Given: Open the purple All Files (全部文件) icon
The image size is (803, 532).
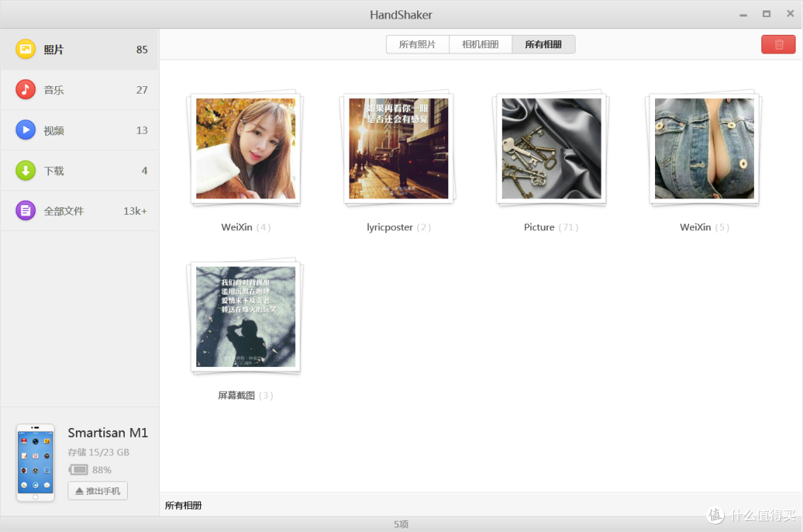Looking at the screenshot, I should [25, 210].
